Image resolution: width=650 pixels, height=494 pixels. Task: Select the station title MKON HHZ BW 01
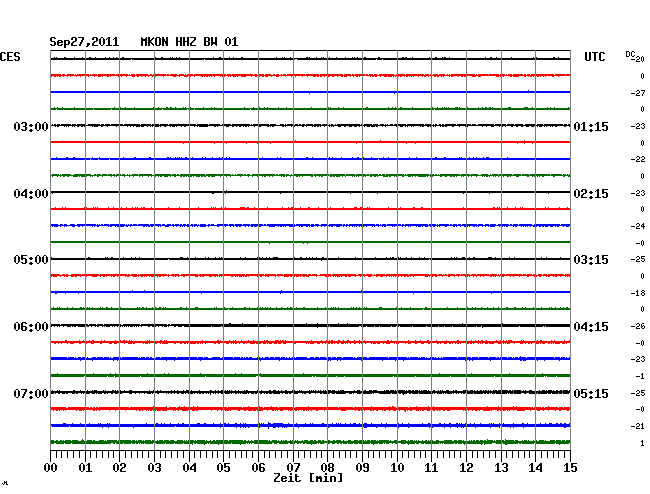coord(189,42)
